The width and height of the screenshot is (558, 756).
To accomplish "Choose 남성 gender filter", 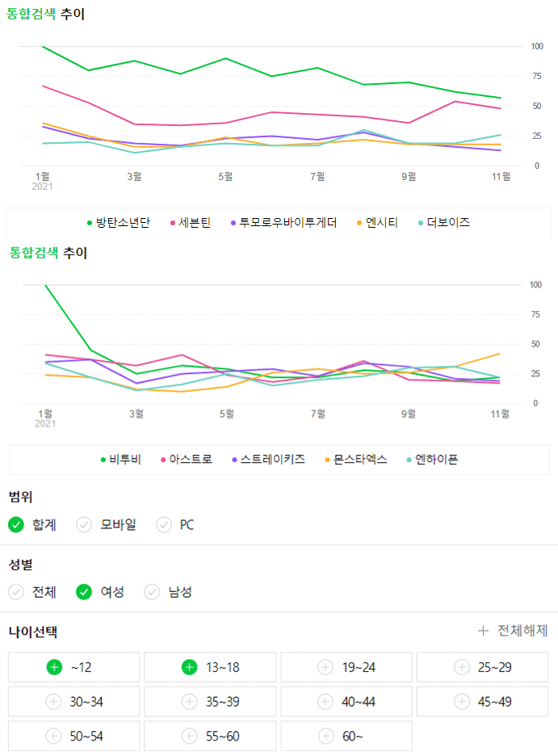I will pyautogui.click(x=168, y=592).
